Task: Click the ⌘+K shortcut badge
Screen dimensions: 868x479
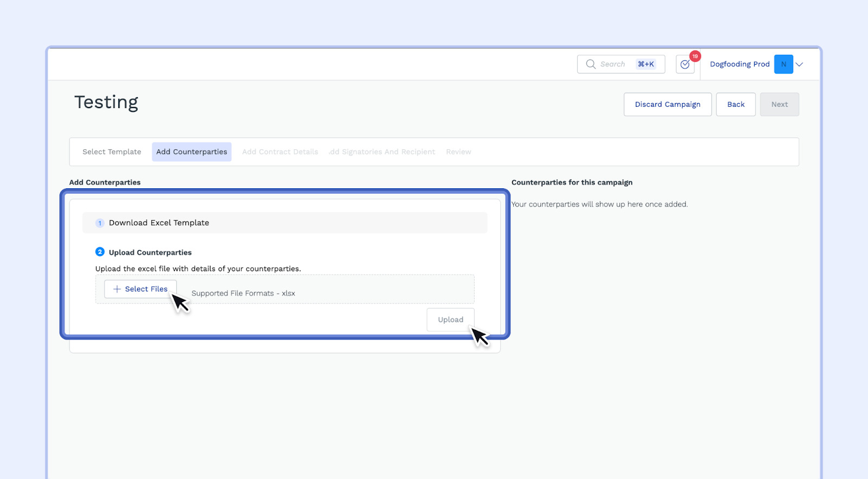Action: [x=646, y=64]
